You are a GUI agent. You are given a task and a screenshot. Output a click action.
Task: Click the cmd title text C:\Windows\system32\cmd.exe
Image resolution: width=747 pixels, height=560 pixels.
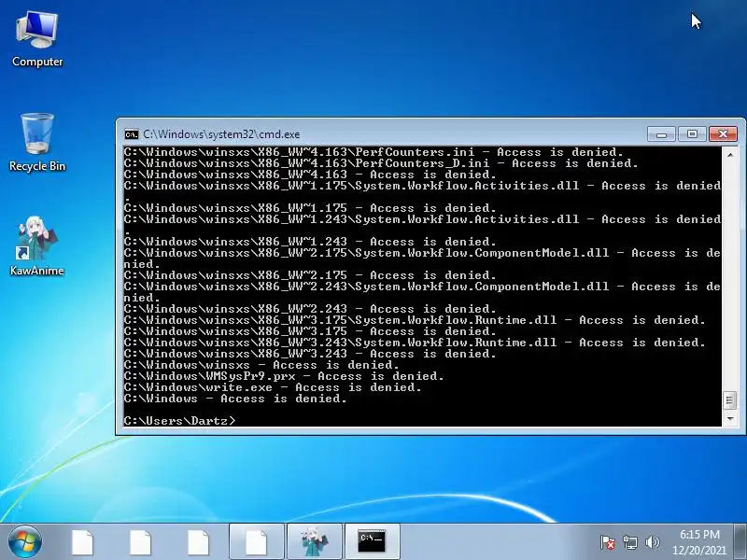pyautogui.click(x=221, y=134)
